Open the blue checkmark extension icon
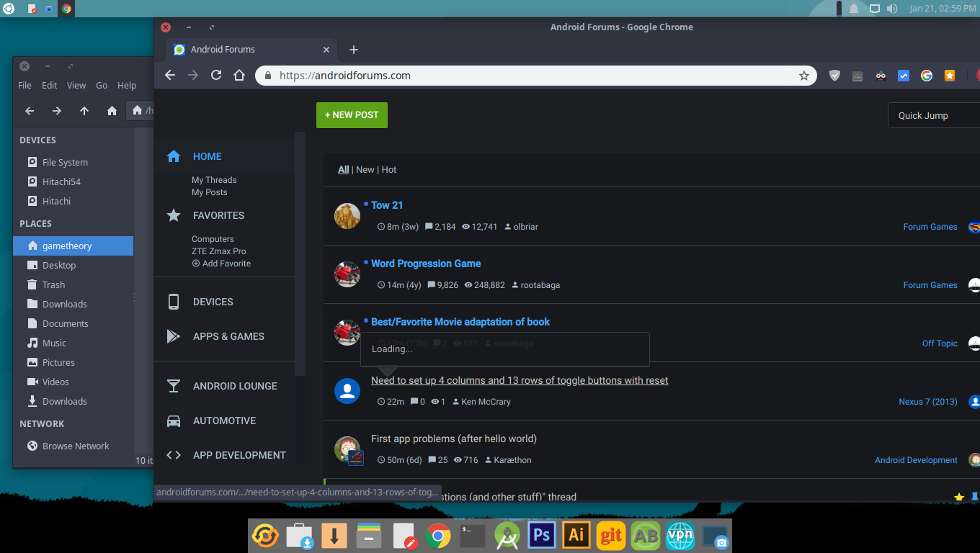The height and width of the screenshot is (553, 980). pos(904,76)
